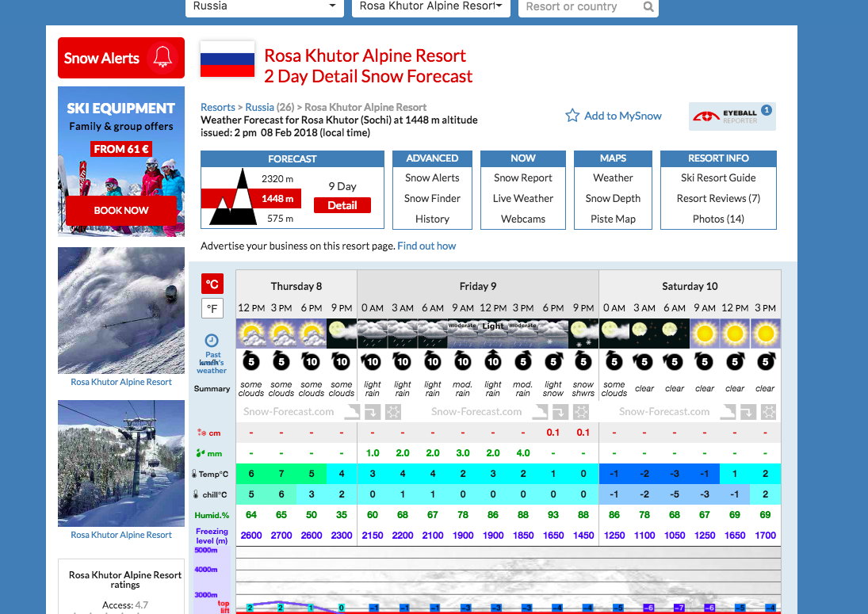Click Friday 12 PM wind speed 10 icon

493,361
